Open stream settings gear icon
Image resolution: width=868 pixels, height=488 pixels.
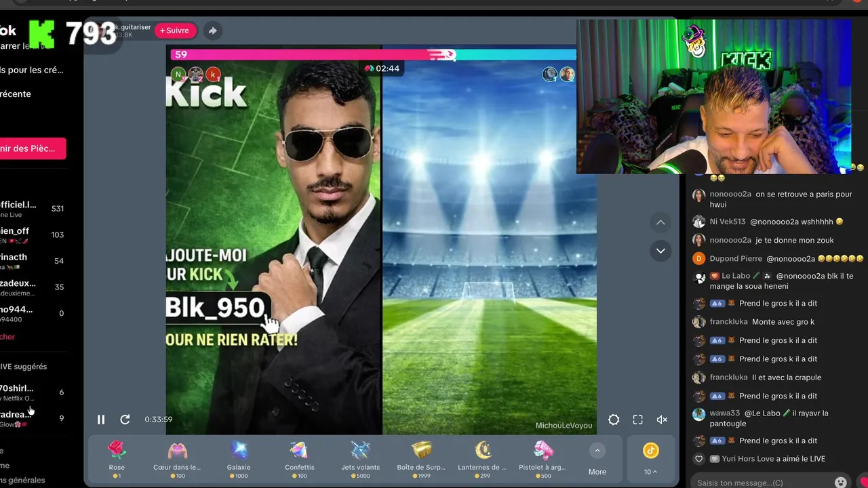[x=614, y=420]
